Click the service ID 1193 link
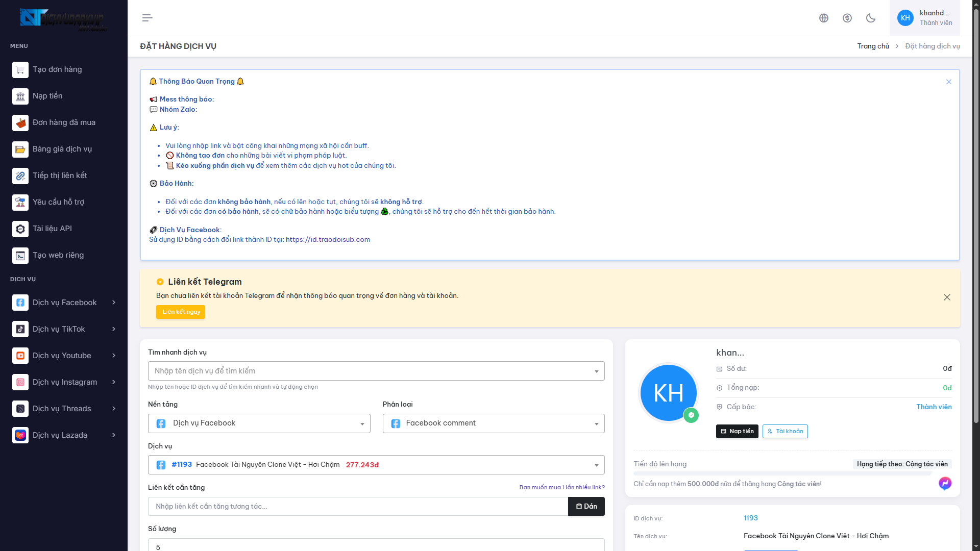This screenshot has width=980, height=551. pos(751,518)
